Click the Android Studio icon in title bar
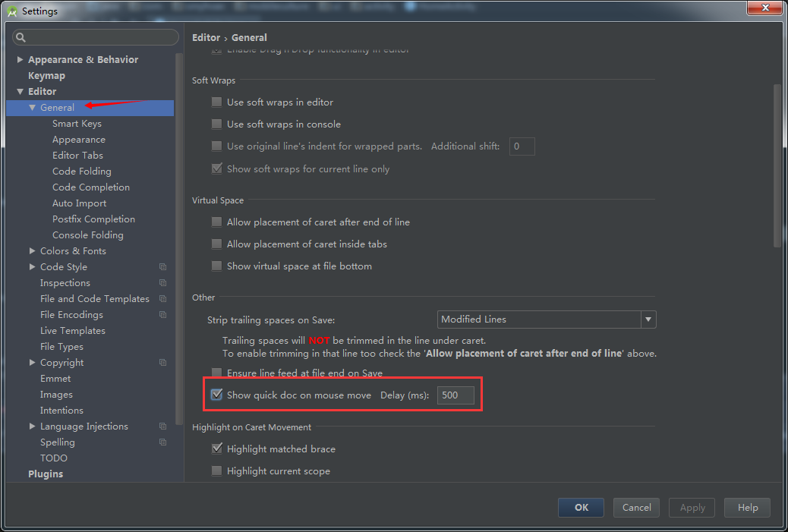The height and width of the screenshot is (532, 788). click(x=13, y=11)
